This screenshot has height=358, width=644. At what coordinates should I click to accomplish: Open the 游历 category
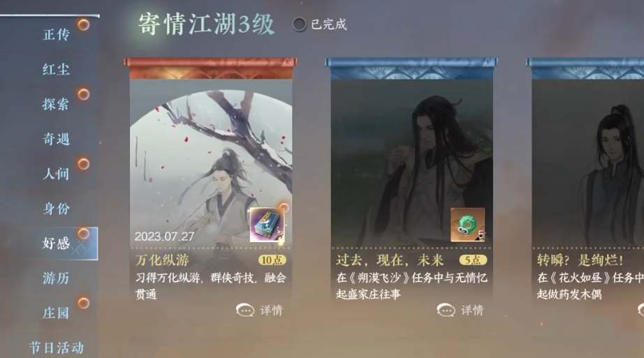[x=57, y=278]
